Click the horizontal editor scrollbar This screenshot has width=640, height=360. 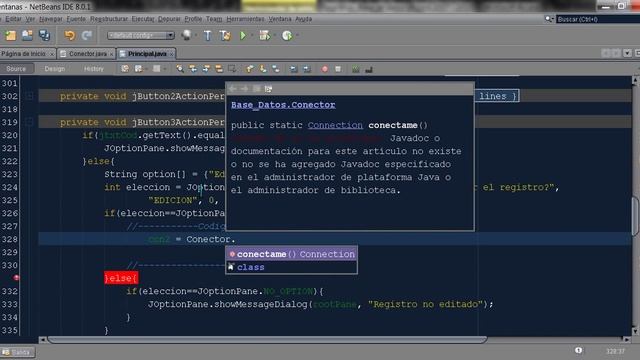tap(267, 340)
